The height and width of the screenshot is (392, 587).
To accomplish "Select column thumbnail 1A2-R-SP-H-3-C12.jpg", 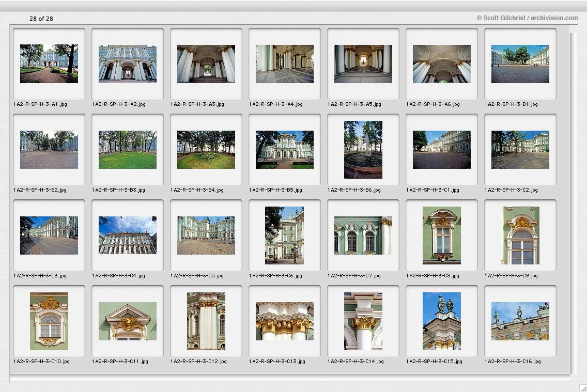I will click(x=206, y=321).
